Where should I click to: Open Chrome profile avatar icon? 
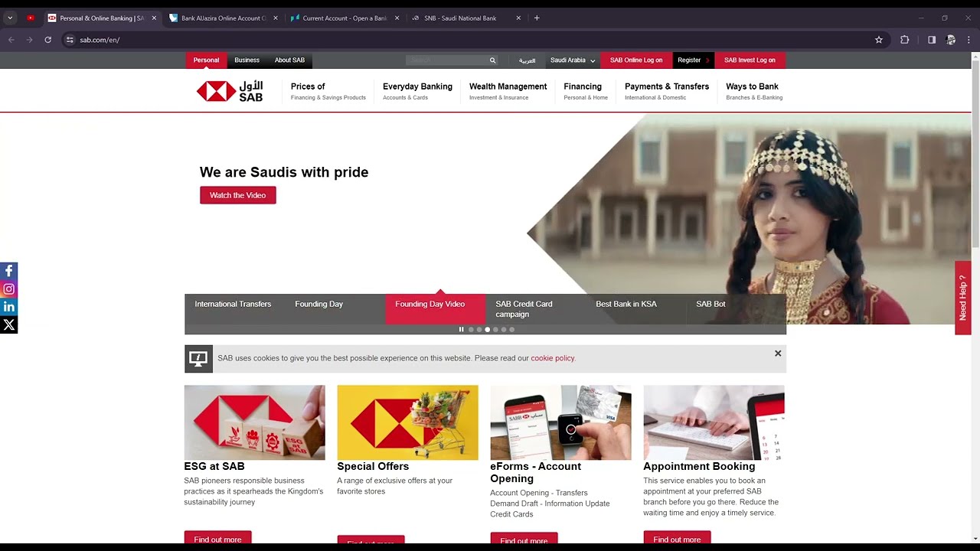coord(951,40)
